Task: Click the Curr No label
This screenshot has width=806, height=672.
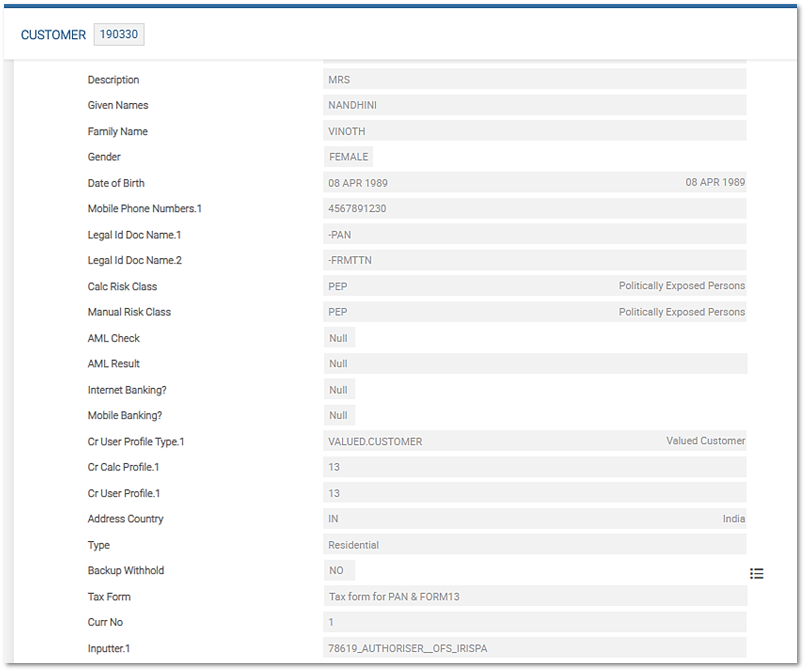Action: coord(105,622)
